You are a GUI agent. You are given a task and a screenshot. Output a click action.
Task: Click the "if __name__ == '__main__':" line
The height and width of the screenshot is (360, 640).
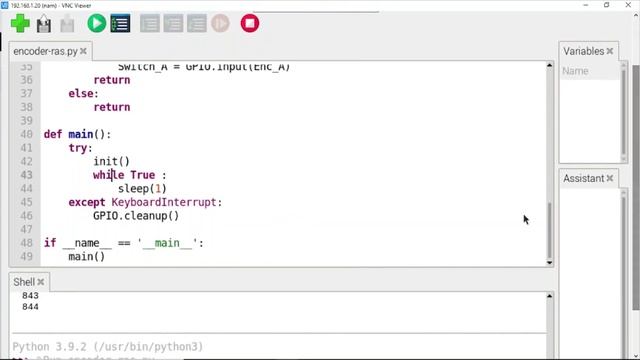point(124,243)
